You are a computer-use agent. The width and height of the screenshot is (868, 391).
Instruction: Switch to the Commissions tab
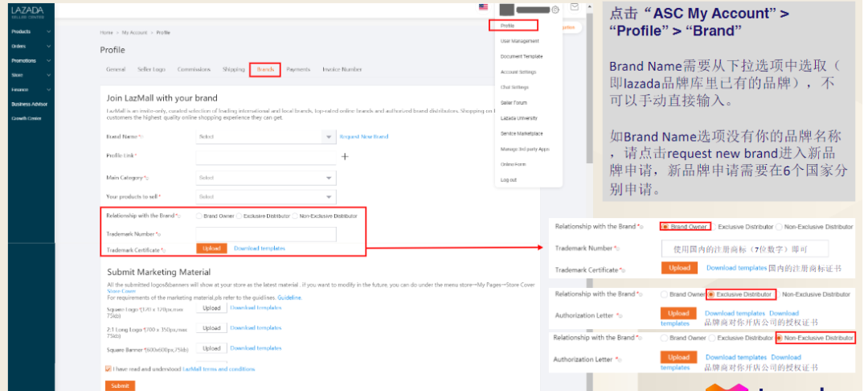coord(194,69)
